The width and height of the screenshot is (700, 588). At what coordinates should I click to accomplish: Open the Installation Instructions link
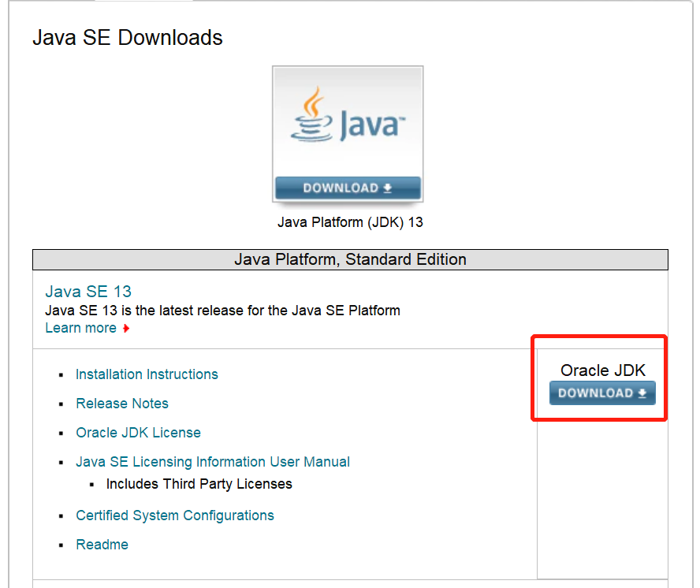coord(147,374)
